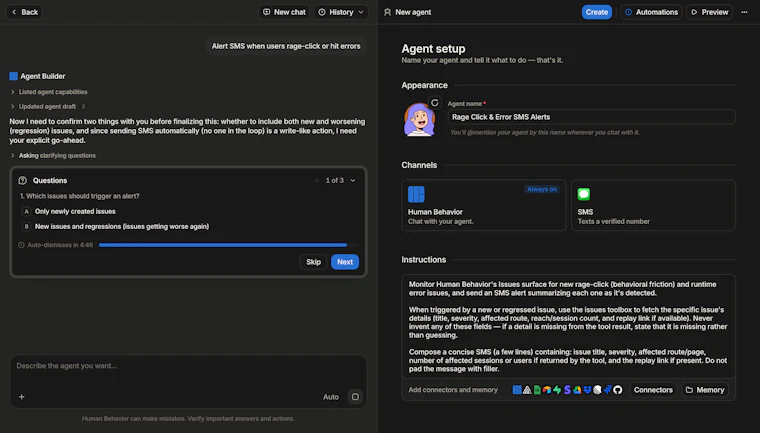Viewport: 760px width, 433px height.
Task: Expand Listed agent capabilities
Action: click(49, 92)
